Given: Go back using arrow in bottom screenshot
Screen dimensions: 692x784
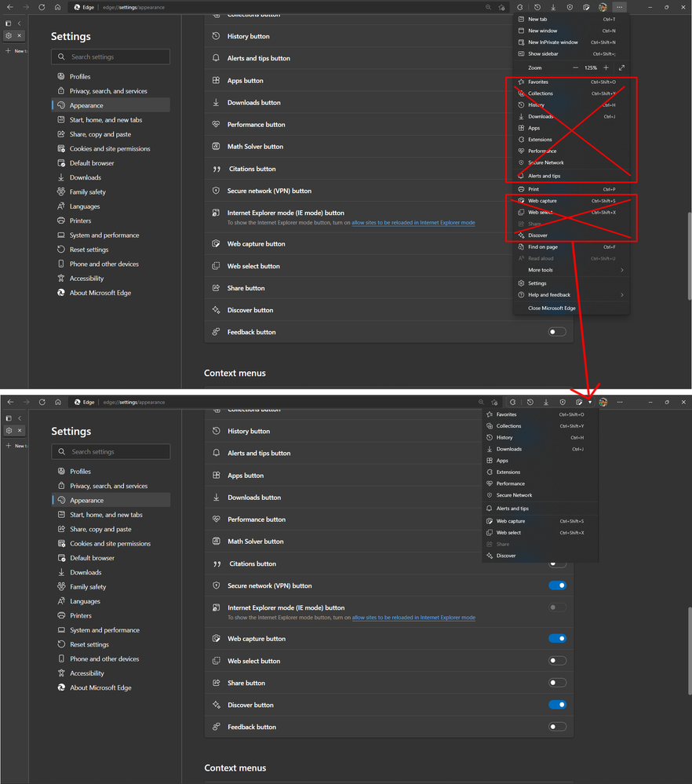Looking at the screenshot, I should pos(10,402).
